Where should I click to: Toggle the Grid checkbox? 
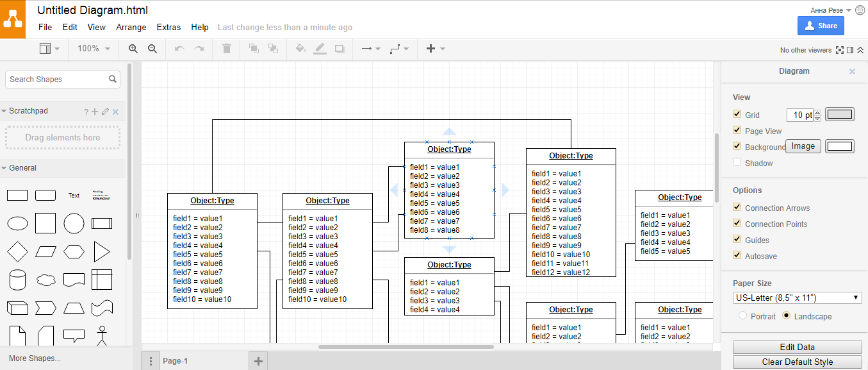pyautogui.click(x=737, y=115)
